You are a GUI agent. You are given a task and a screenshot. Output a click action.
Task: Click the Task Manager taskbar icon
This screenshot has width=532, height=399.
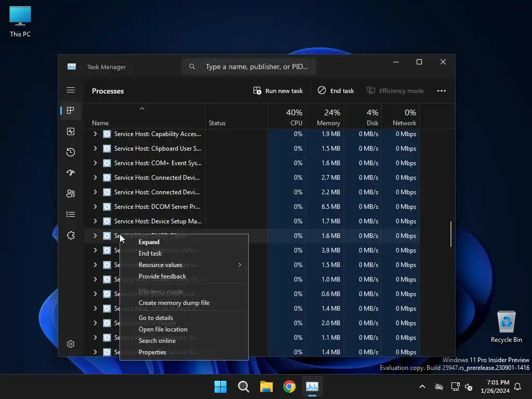[x=312, y=387]
